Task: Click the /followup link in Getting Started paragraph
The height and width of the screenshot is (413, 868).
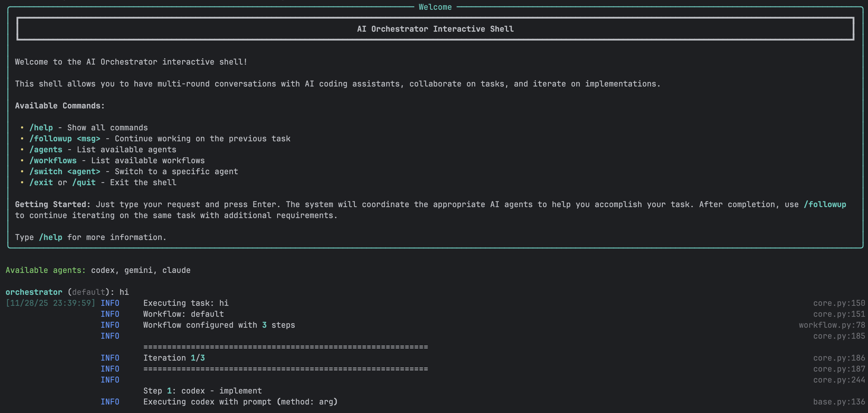Action: tap(825, 204)
